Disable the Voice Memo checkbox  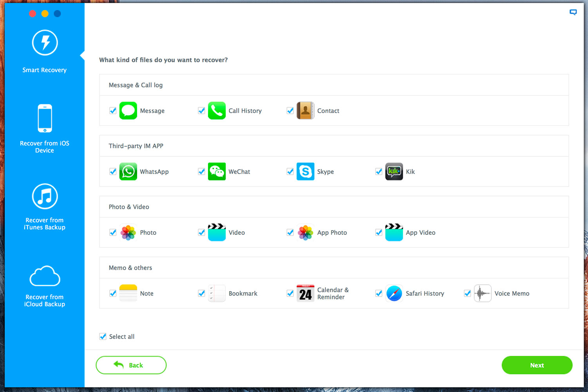coord(467,293)
